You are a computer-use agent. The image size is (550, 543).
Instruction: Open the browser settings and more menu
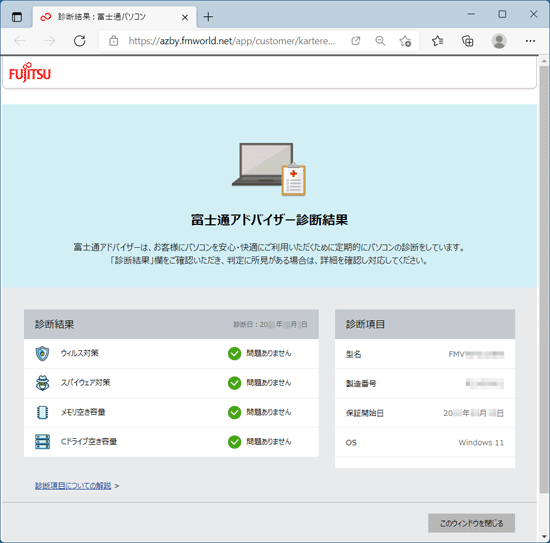(x=530, y=41)
